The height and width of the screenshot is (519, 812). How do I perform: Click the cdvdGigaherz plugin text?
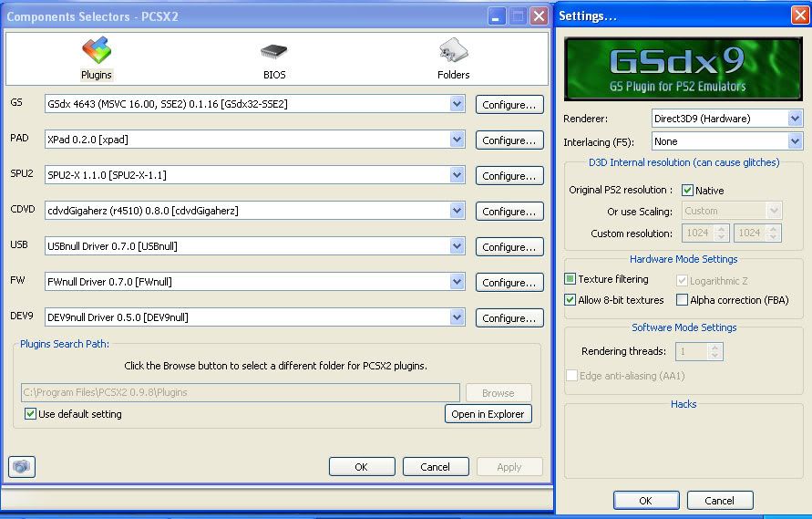pyautogui.click(x=142, y=211)
